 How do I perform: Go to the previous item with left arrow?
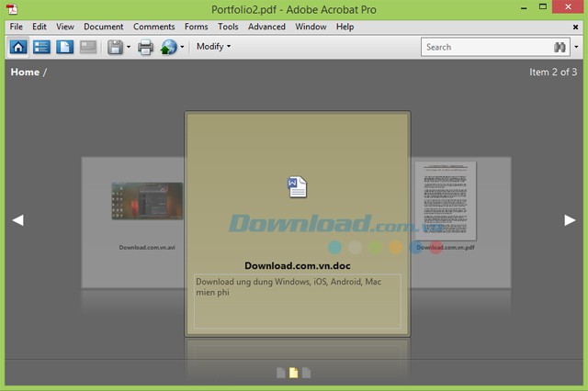[17, 219]
